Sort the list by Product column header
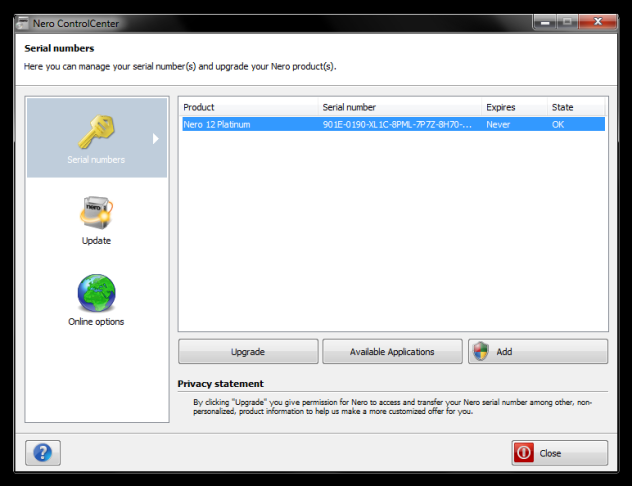Screen dimensions: 632x486 (x=249, y=107)
